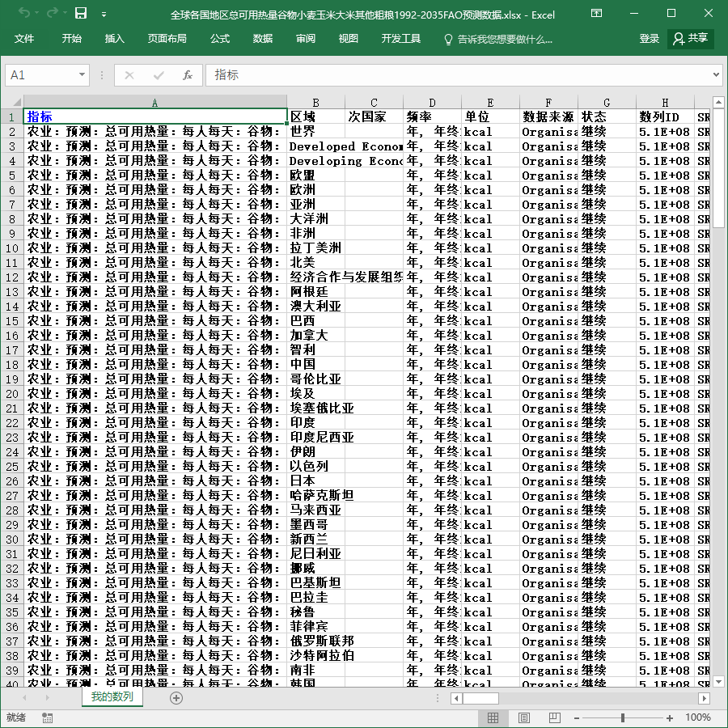Open the 数据 ribbon tab
728x728 pixels.
point(262,39)
